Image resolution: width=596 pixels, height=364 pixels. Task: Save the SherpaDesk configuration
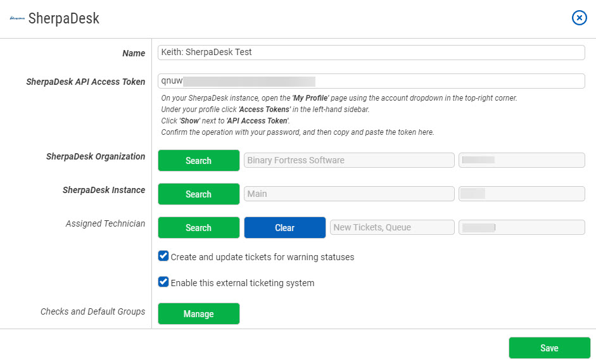pos(549,348)
